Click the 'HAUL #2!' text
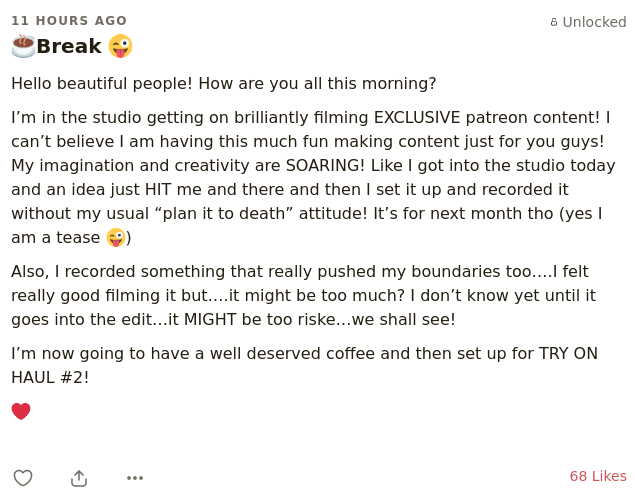Image resolution: width=635 pixels, height=494 pixels. pyautogui.click(x=50, y=377)
